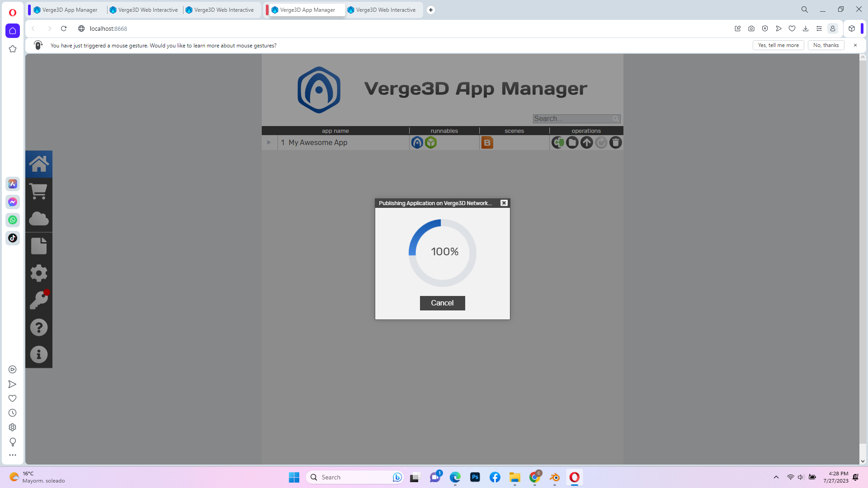Click the app name column header
868x488 pixels.
click(335, 131)
